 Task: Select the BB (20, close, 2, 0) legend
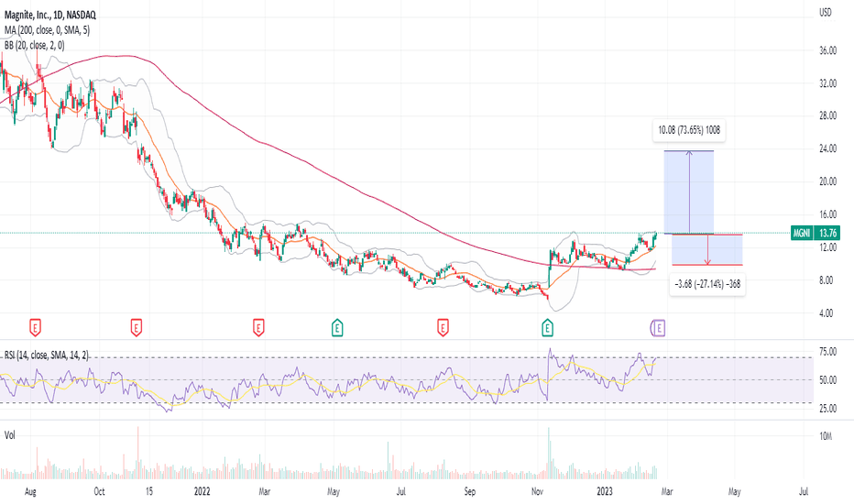34,46
